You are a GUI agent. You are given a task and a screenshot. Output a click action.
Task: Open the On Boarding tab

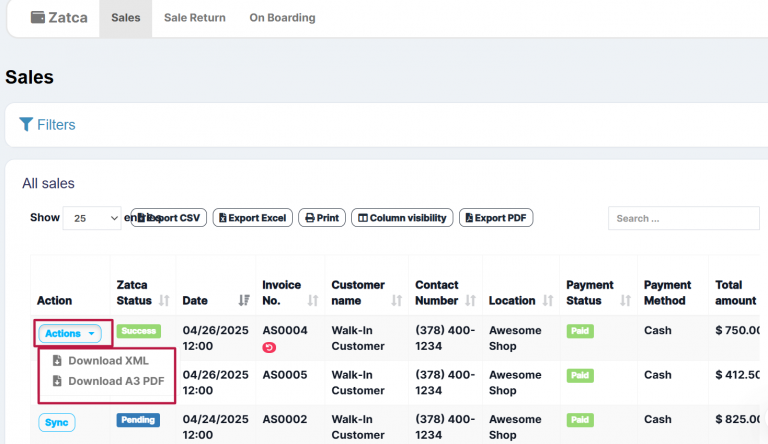pos(282,18)
